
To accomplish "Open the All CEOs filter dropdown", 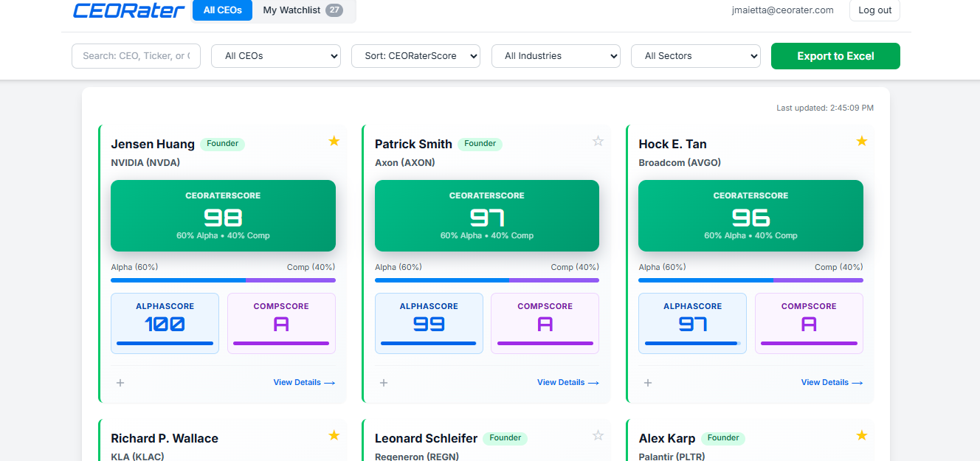I will (x=276, y=56).
